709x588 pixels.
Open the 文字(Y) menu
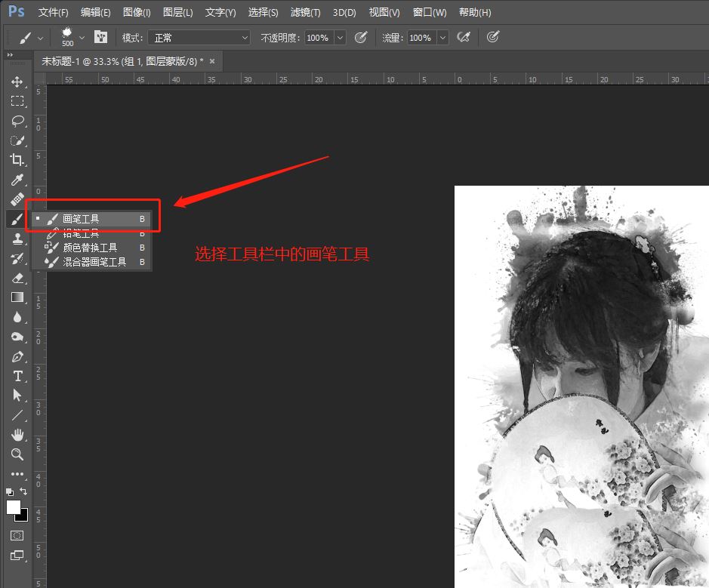[220, 13]
